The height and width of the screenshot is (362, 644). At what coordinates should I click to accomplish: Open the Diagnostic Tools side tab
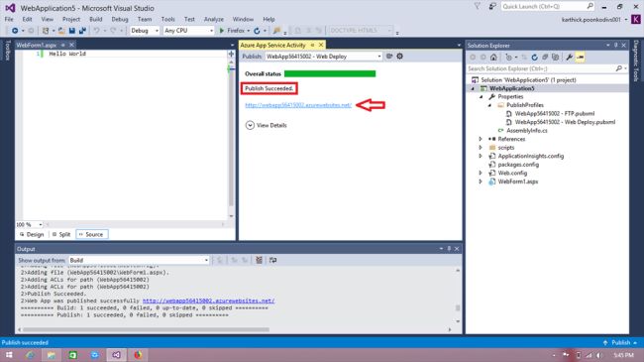[x=636, y=60]
